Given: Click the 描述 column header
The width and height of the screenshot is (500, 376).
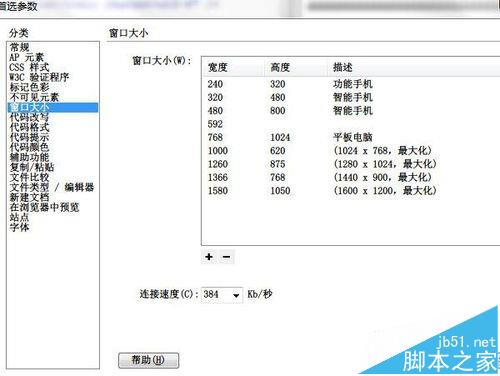Looking at the screenshot, I should [413, 67].
